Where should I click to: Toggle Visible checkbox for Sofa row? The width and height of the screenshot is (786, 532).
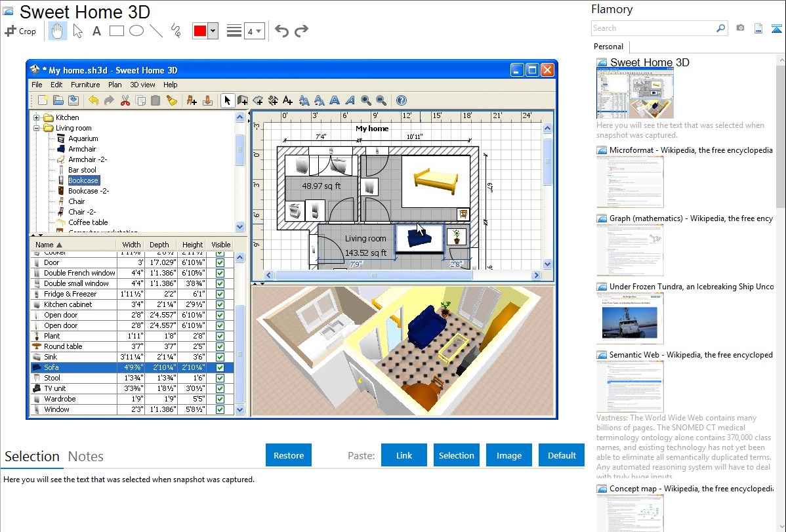click(220, 367)
